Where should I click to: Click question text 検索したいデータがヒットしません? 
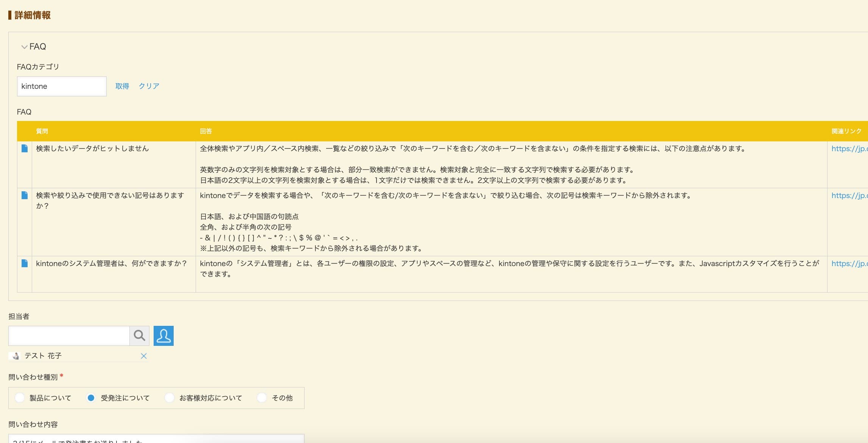92,149
